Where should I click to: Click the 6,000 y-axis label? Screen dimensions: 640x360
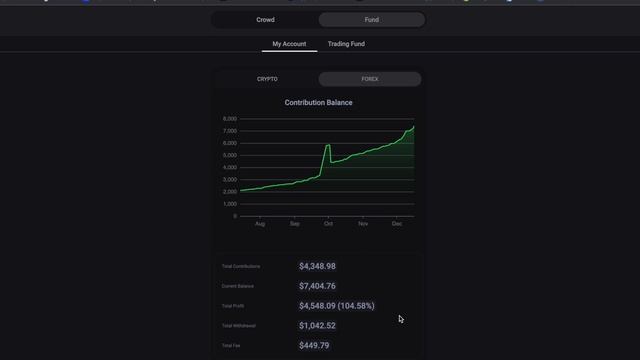[x=230, y=143]
